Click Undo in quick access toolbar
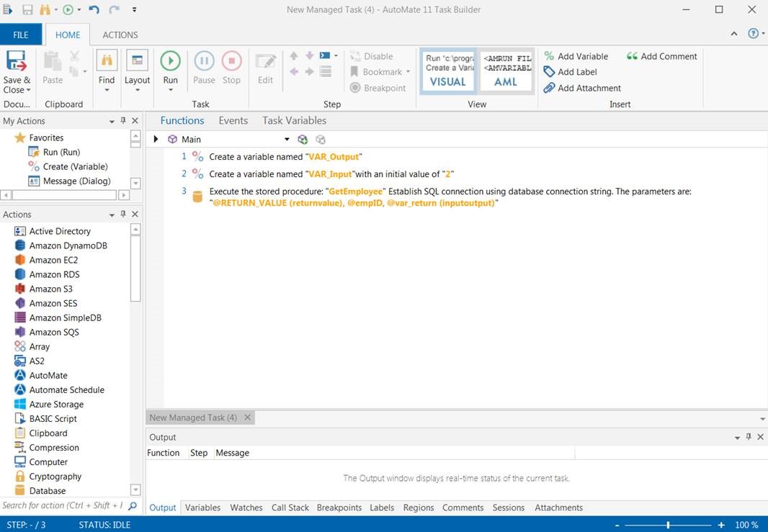Viewport: 768px width, 532px height. point(94,9)
